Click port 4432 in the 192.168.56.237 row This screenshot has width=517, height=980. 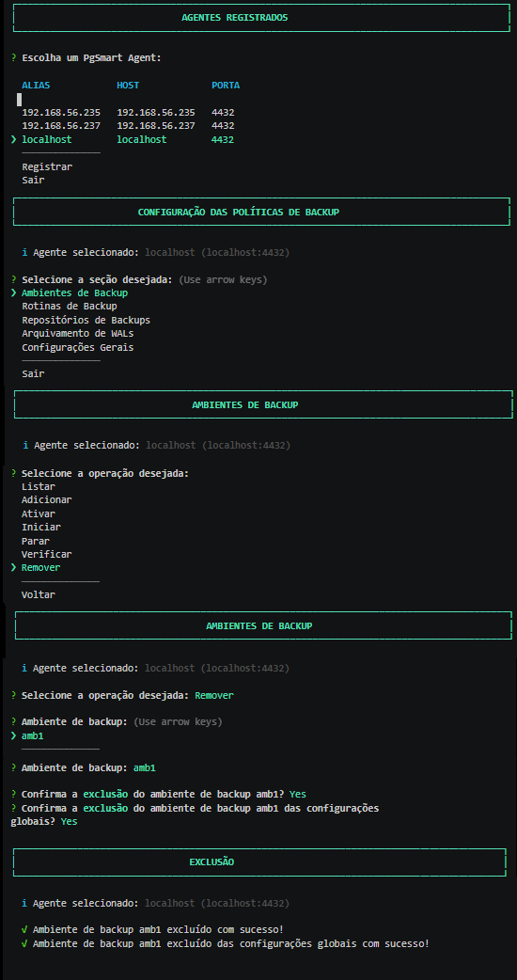(x=223, y=126)
